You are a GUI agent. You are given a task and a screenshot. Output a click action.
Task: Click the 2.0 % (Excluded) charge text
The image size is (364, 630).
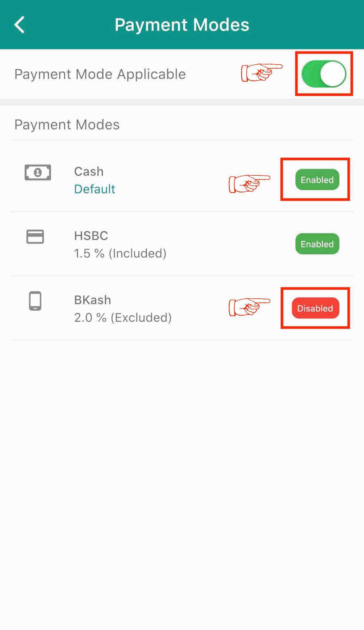pyautogui.click(x=123, y=317)
